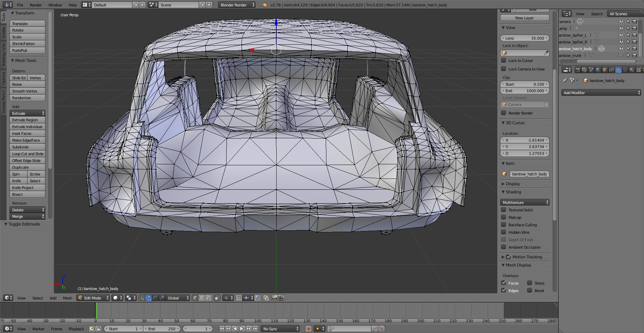Open the Object Data properties triangle icon
The width and height of the screenshot is (644, 333).
[625, 70]
